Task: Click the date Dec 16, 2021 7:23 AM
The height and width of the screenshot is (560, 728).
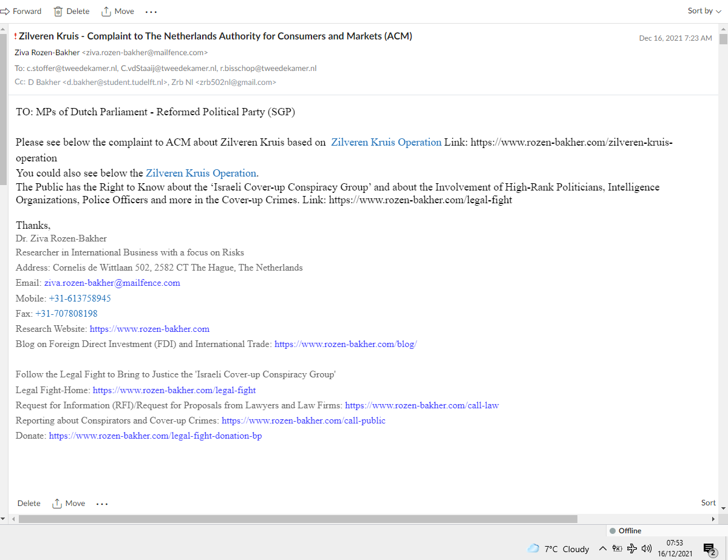Action: (x=675, y=38)
